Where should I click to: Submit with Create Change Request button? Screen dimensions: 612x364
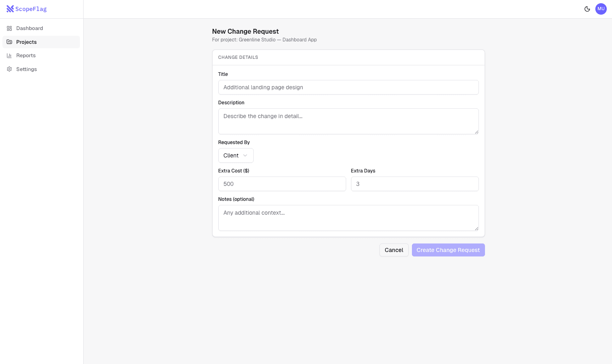(448, 250)
